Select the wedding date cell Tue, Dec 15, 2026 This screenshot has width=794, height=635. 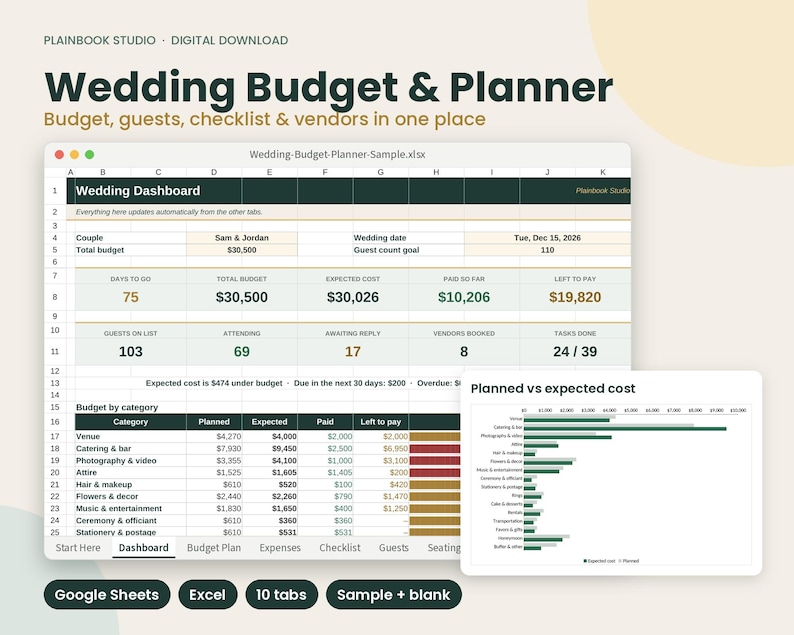[547, 237]
